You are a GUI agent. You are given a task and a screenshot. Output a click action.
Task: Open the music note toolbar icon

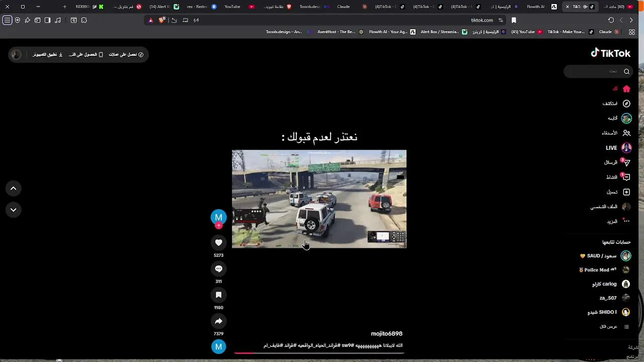click(x=58, y=20)
